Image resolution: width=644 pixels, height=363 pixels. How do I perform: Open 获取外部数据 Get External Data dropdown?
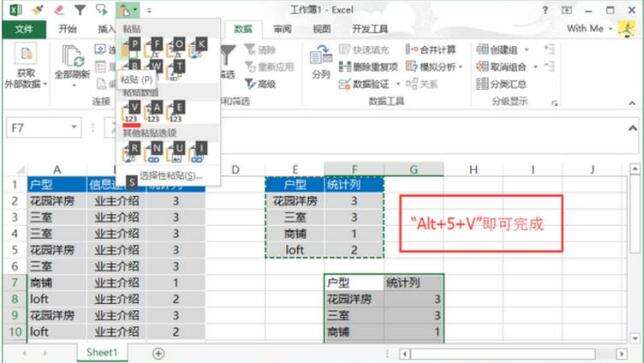25,67
